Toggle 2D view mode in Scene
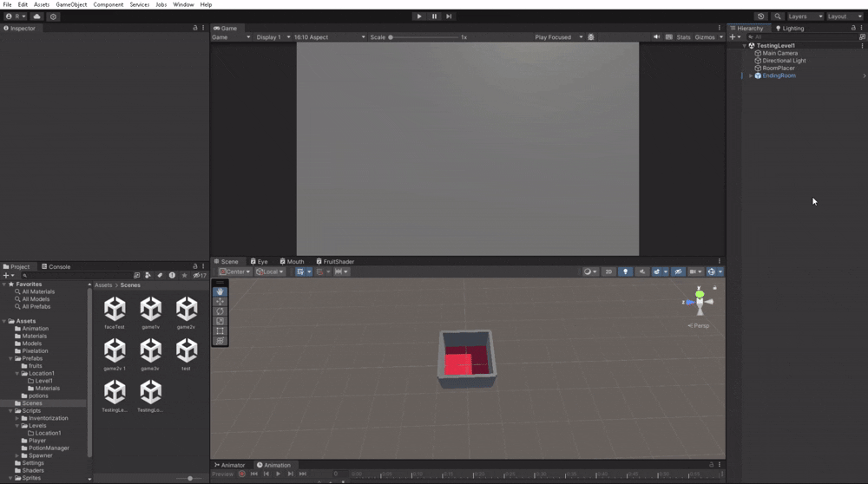The width and height of the screenshot is (868, 484). (608, 271)
